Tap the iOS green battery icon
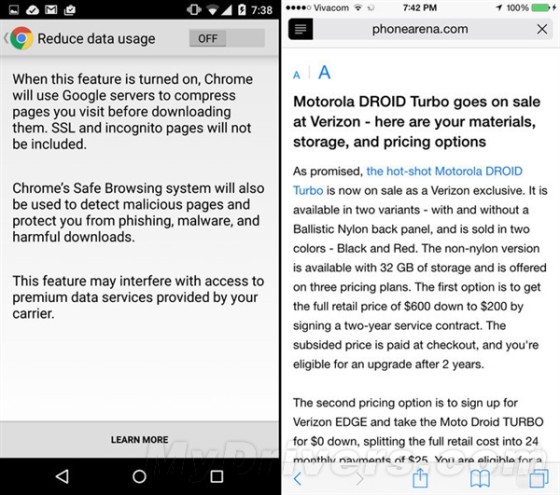This screenshot has width=560, height=495. pos(541,8)
